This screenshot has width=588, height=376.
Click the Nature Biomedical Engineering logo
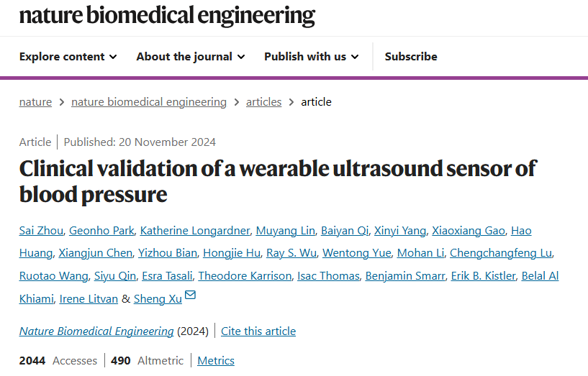click(167, 16)
